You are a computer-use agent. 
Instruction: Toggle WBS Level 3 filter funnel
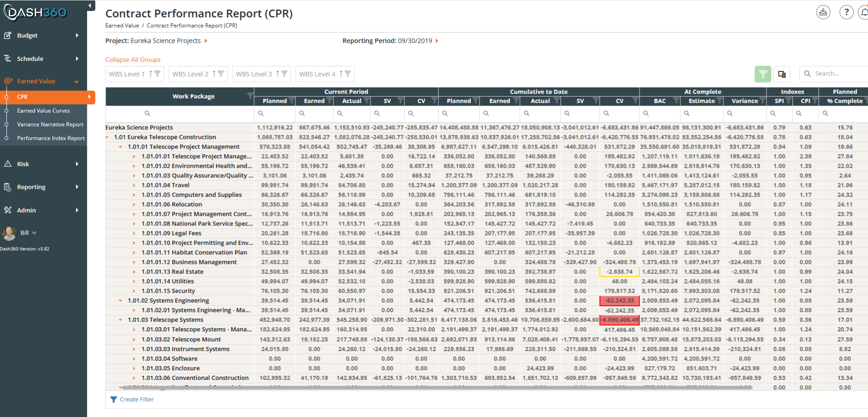pos(284,74)
